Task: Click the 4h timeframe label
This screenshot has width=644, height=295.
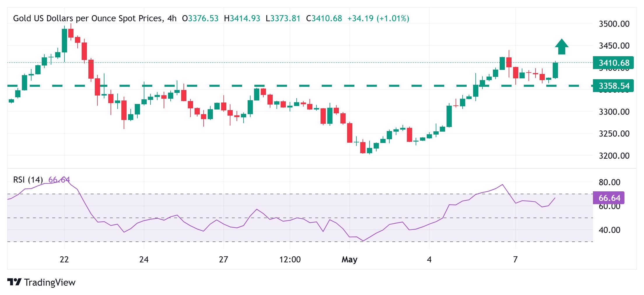Action: pos(172,19)
